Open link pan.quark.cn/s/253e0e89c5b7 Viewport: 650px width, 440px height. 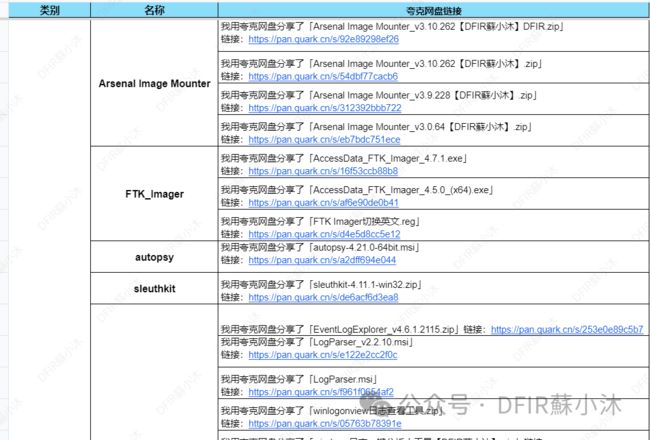[x=567, y=330]
